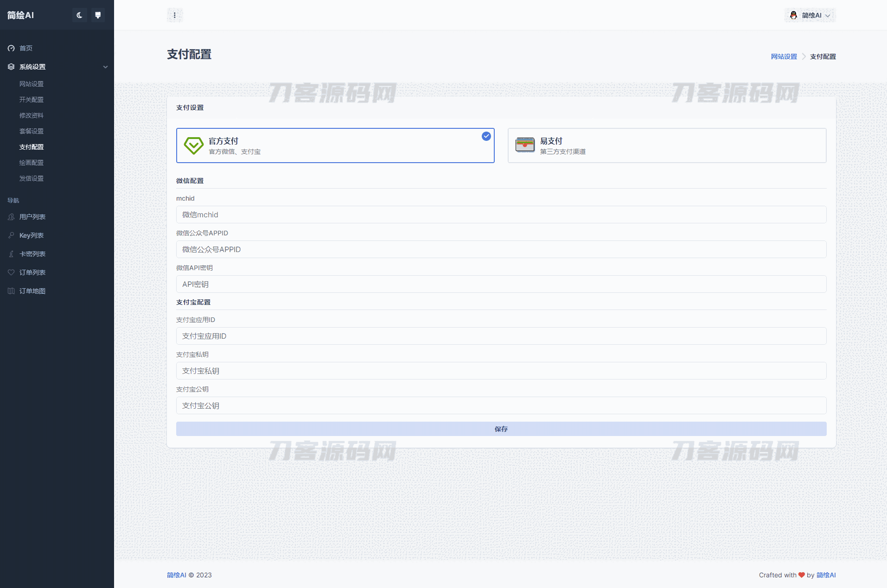Focus the 微信公众号APPID input field
This screenshot has height=588, width=887.
[501, 249]
